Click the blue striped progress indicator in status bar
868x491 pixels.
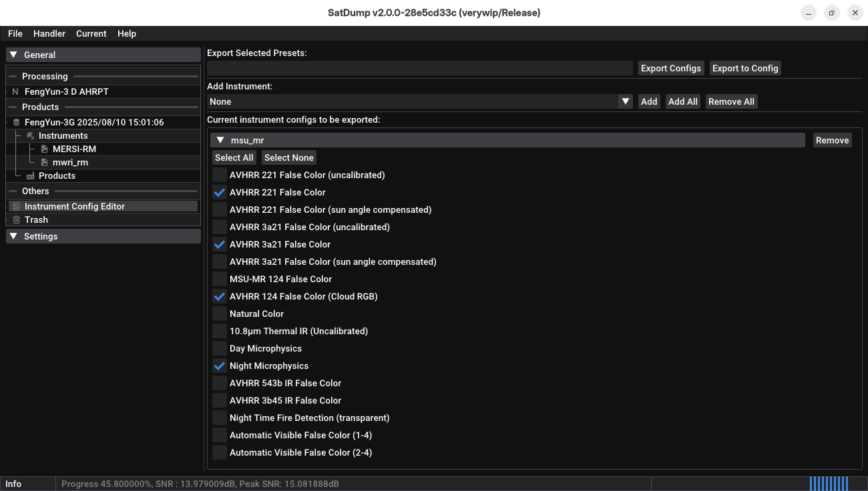829,484
